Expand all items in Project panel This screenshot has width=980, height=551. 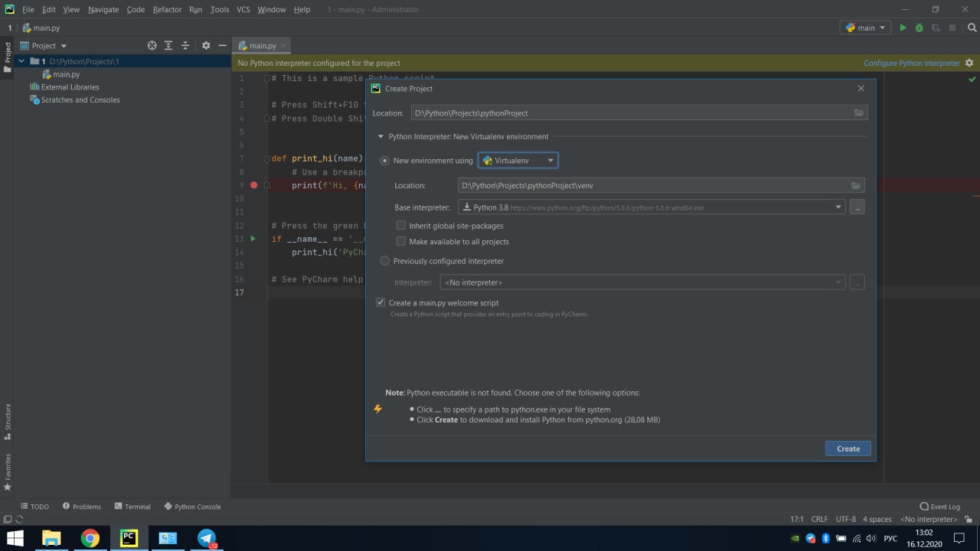pyautogui.click(x=168, y=46)
